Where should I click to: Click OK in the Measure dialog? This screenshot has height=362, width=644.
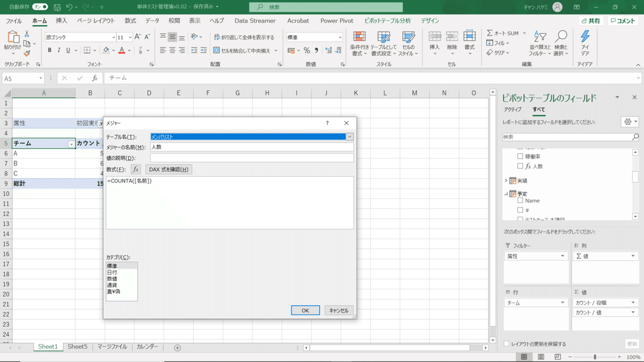point(305,311)
